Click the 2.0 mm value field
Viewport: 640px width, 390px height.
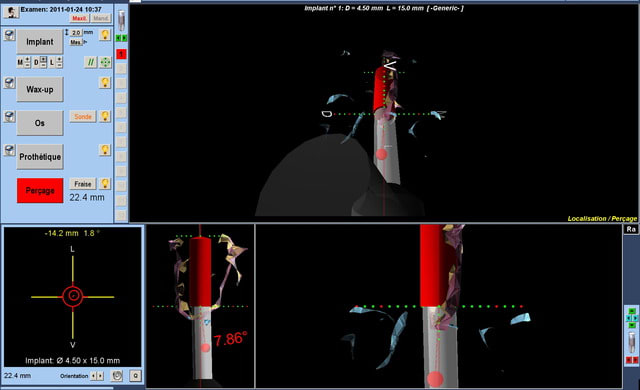pyautogui.click(x=76, y=33)
